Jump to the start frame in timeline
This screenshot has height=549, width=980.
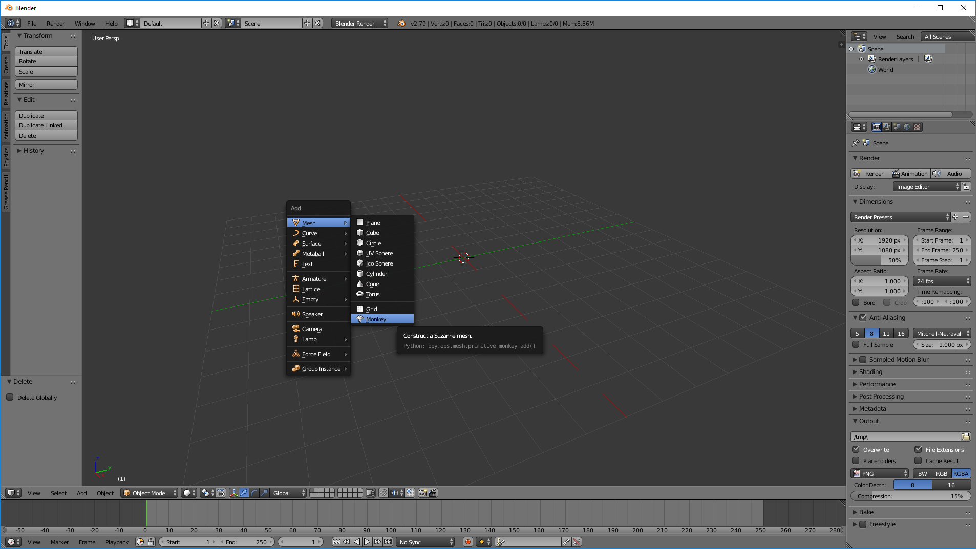[x=336, y=542]
